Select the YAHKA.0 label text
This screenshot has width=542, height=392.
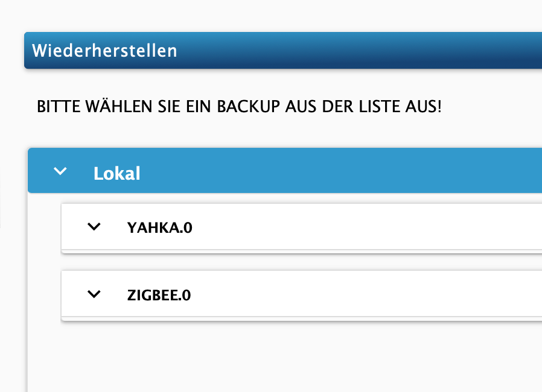pyautogui.click(x=160, y=227)
